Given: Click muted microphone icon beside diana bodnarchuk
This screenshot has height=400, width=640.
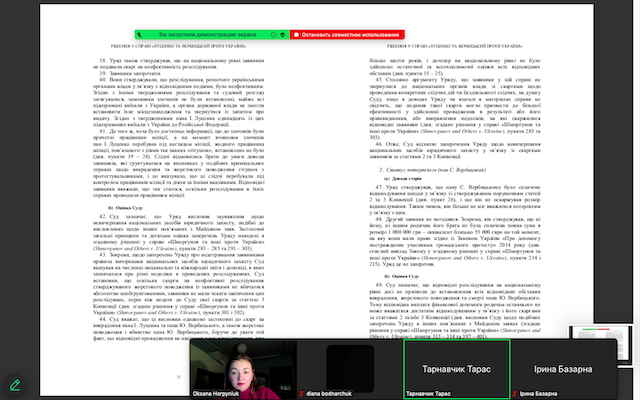Looking at the screenshot, I should (x=302, y=394).
